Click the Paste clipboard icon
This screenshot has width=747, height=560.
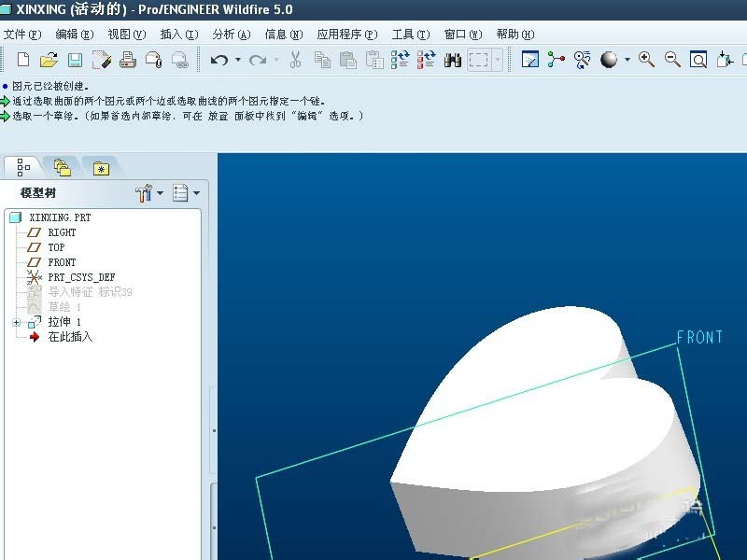tap(348, 60)
